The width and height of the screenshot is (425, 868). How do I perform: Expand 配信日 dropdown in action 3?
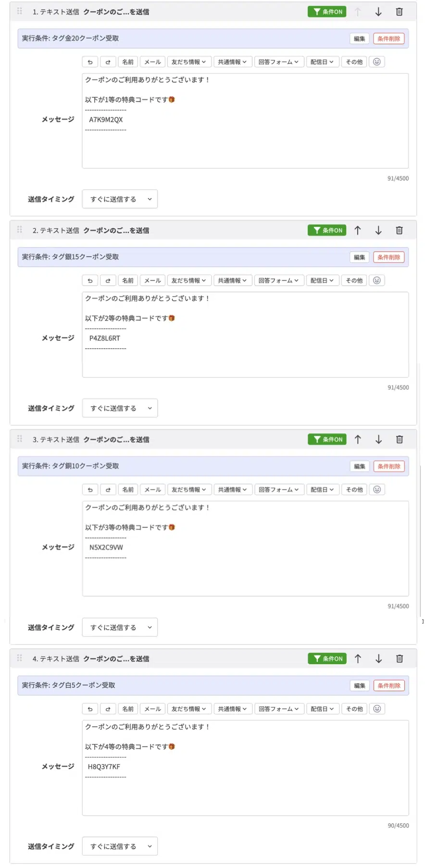click(322, 490)
